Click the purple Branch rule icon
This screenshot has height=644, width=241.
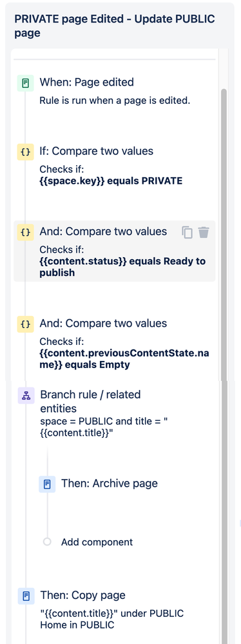pos(26,396)
